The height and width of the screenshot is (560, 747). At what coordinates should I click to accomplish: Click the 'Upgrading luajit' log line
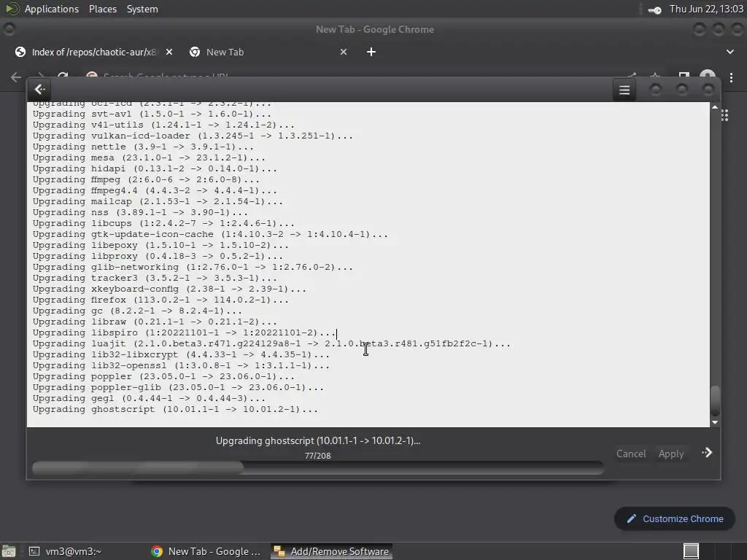tap(271, 344)
